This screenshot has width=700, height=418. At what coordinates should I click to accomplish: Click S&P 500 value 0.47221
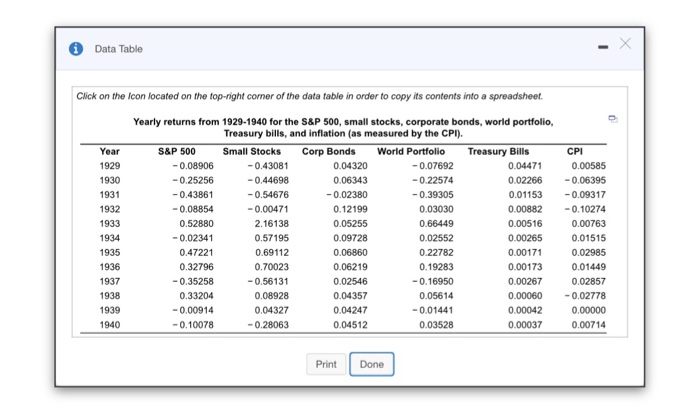[196, 252]
